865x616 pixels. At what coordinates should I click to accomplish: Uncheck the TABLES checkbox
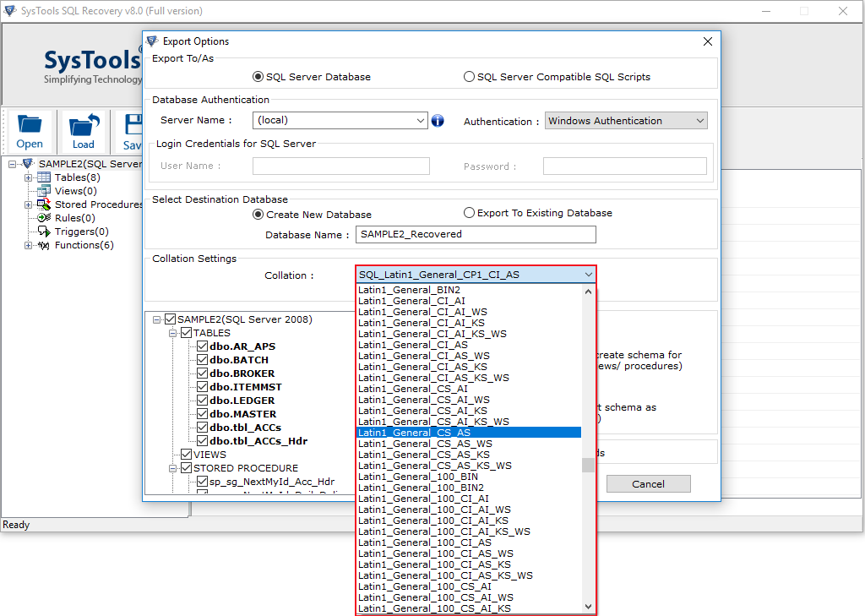pyautogui.click(x=187, y=333)
